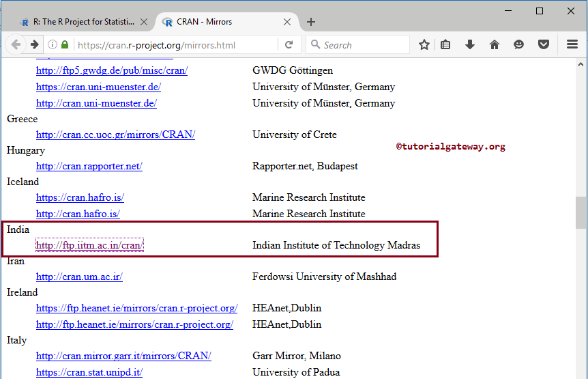Click the 'Greece' country heading
Image resolution: width=588 pixels, height=379 pixels.
point(22,119)
